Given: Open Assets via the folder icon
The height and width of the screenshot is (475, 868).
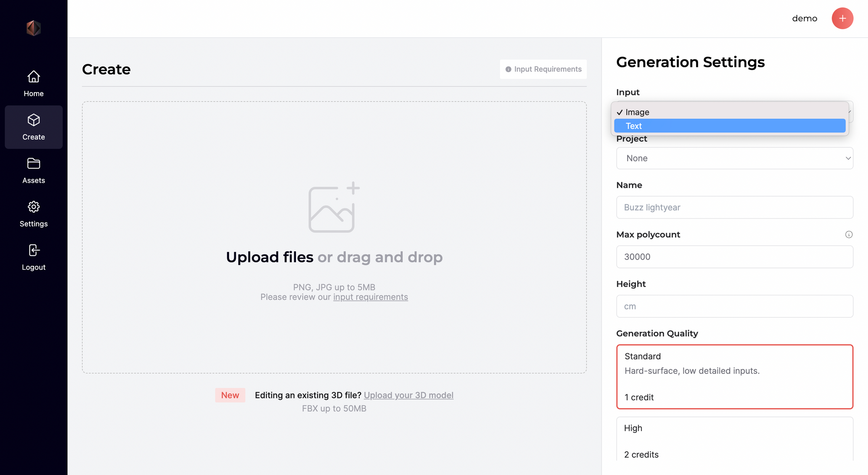Looking at the screenshot, I should click(x=33, y=163).
